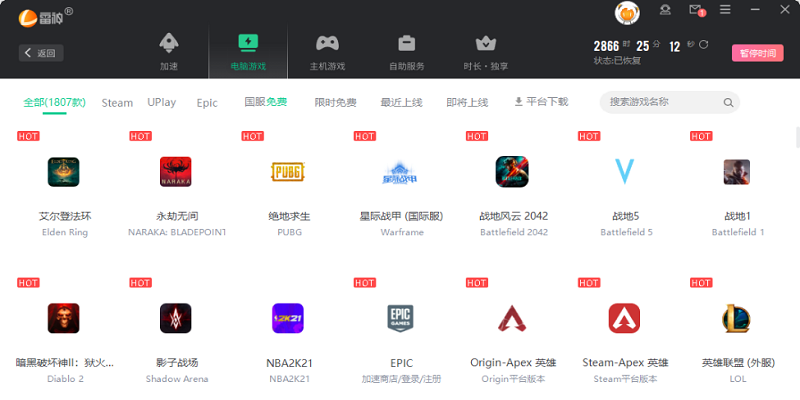Show the 最近上线 category
This screenshot has width=800, height=400.
point(402,103)
